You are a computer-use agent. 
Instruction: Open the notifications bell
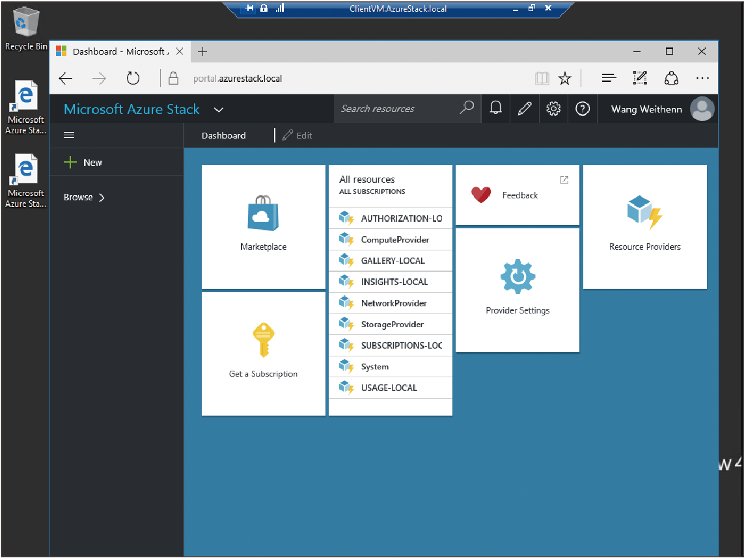pos(496,109)
